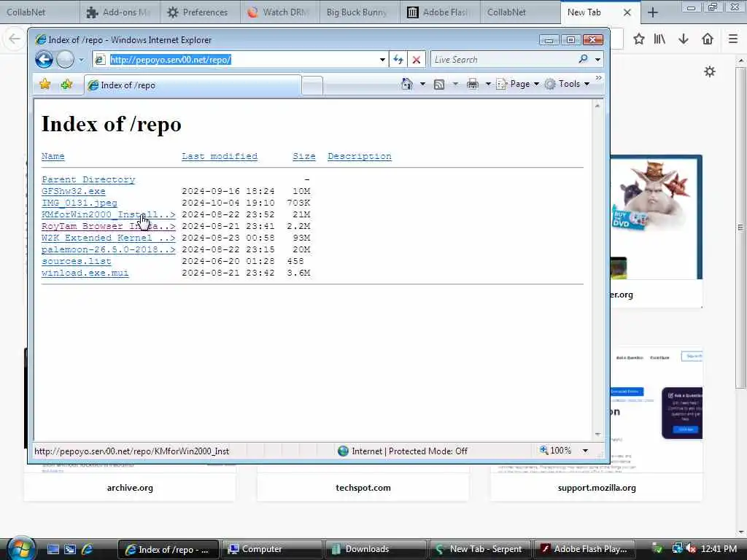Viewport: 747px width, 560px height.
Task: Open the Tools menu
Action: pos(568,84)
